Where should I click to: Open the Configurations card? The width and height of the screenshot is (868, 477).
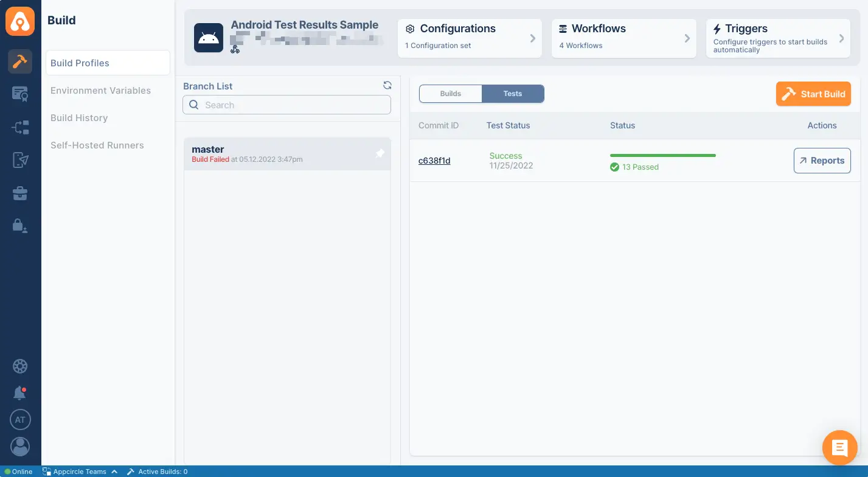click(470, 38)
